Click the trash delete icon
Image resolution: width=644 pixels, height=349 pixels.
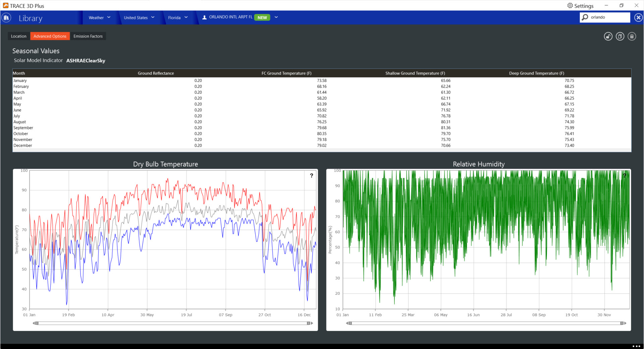[x=632, y=36]
